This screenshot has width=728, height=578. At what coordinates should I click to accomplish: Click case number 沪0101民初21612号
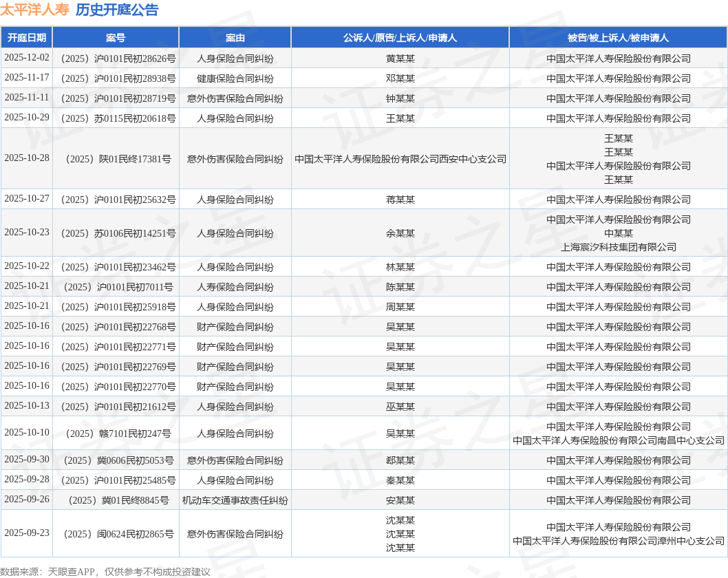118,407
